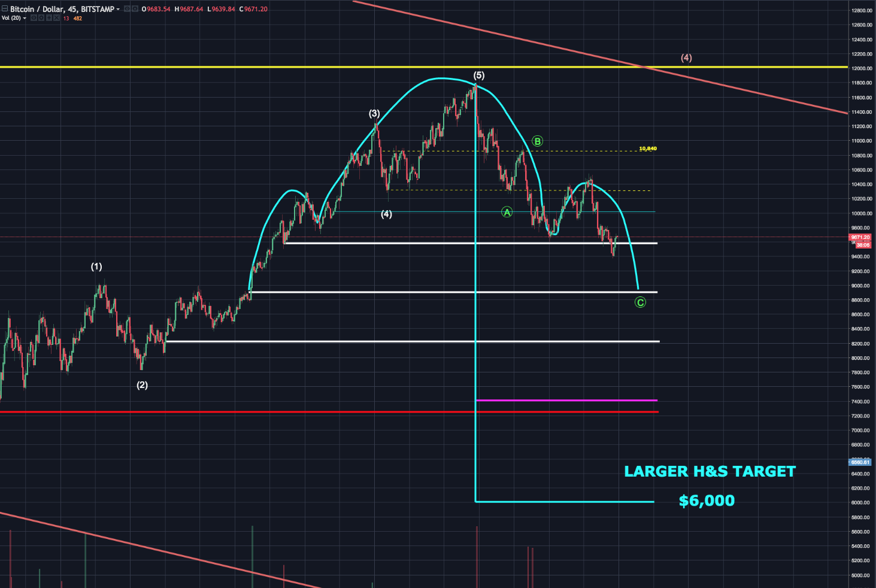Select the magenta horizontal line near 7400
This screenshot has width=876, height=588.
click(566, 400)
